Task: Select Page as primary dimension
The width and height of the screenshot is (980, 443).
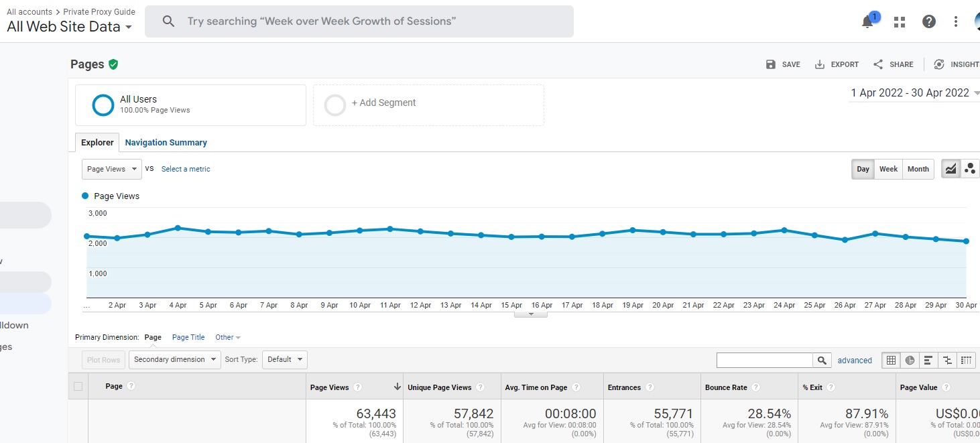Action: 153,337
